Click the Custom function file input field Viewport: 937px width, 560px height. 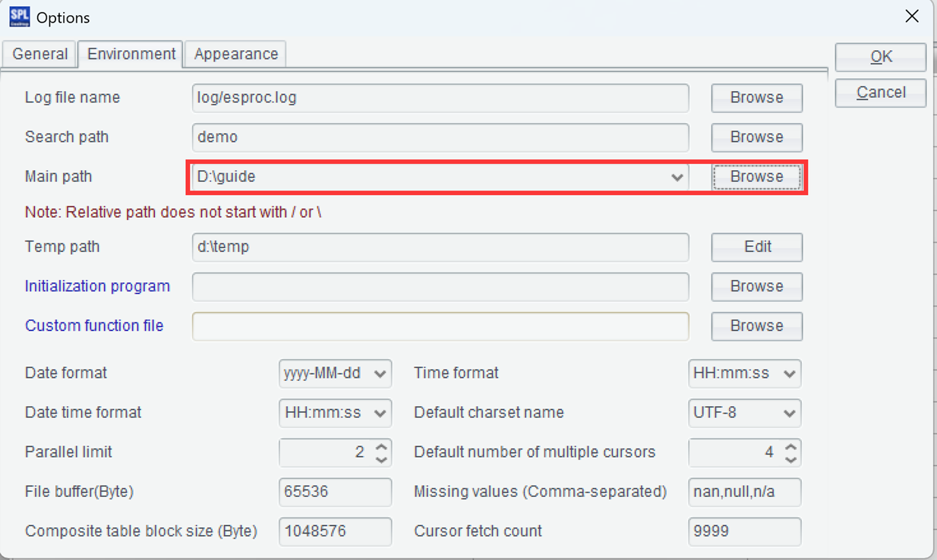pos(440,326)
